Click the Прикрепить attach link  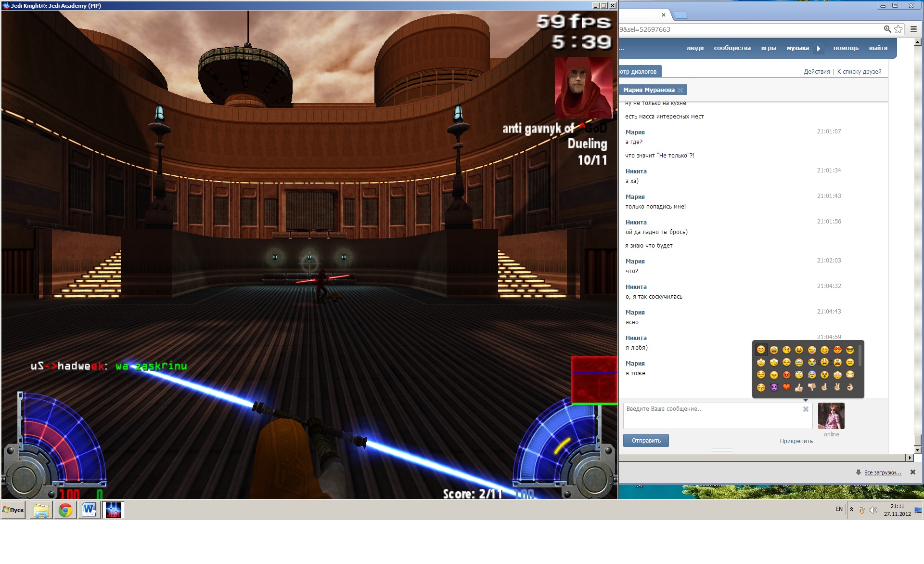(x=796, y=441)
